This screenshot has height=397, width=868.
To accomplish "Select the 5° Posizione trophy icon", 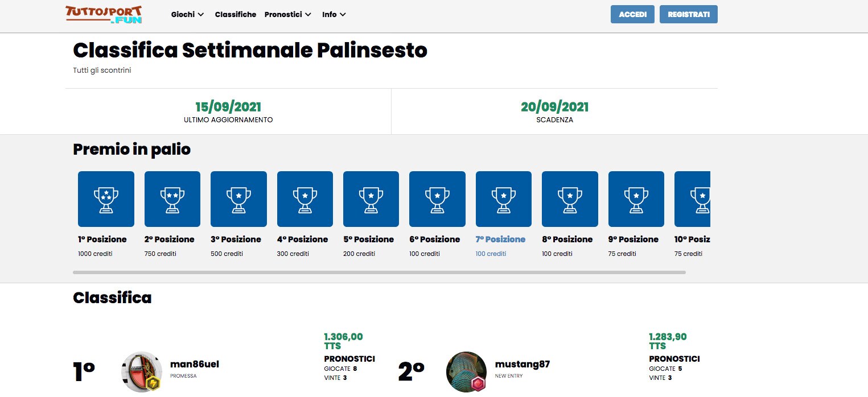I will 371,199.
